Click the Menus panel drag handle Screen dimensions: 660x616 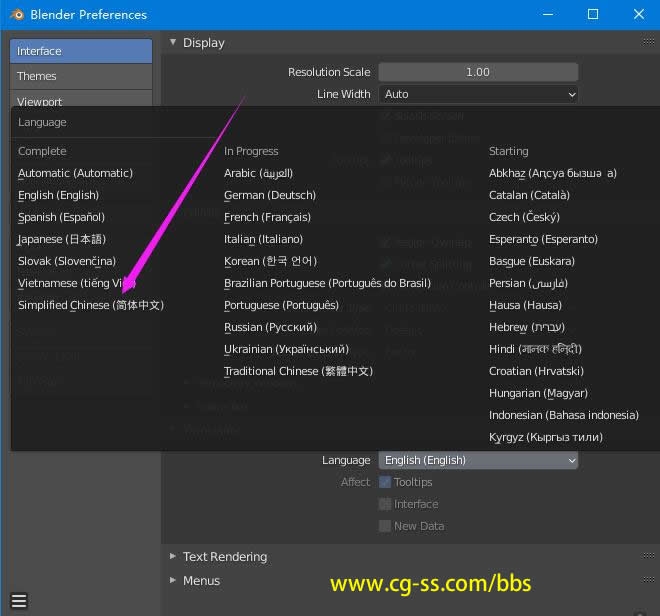tap(649, 581)
